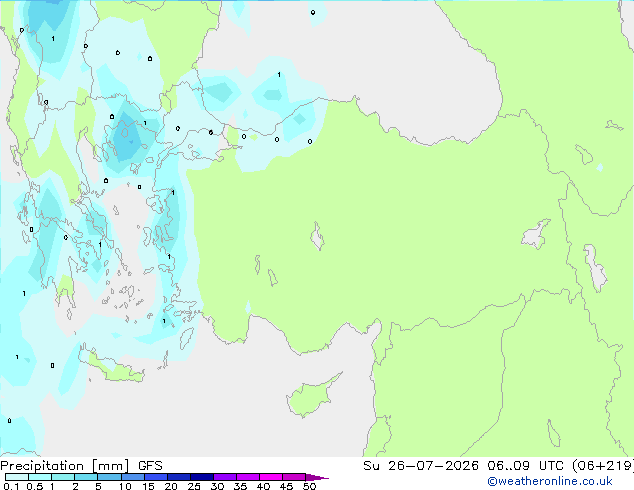
Task: Click the legend label '0.1'
Action: pyautogui.click(x=11, y=486)
